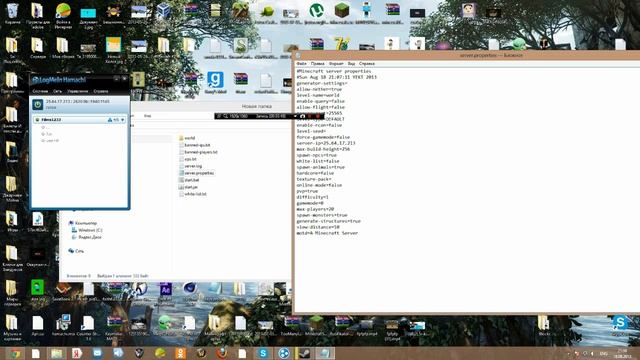Open the Управление menu in Hamachi
640x360 pixels.
pyautogui.click(x=78, y=91)
